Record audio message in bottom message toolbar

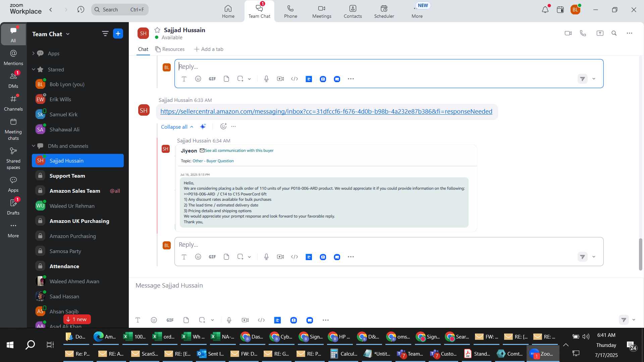(229, 320)
